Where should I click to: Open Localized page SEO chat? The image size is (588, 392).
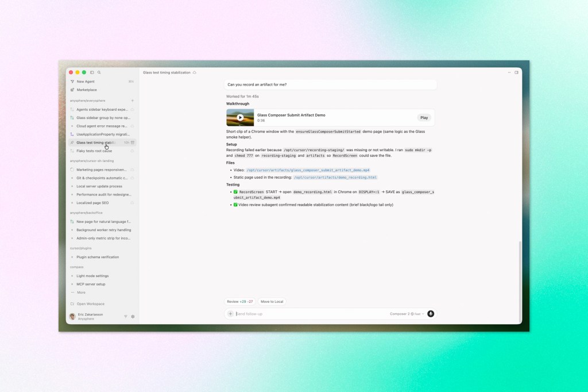pos(92,203)
